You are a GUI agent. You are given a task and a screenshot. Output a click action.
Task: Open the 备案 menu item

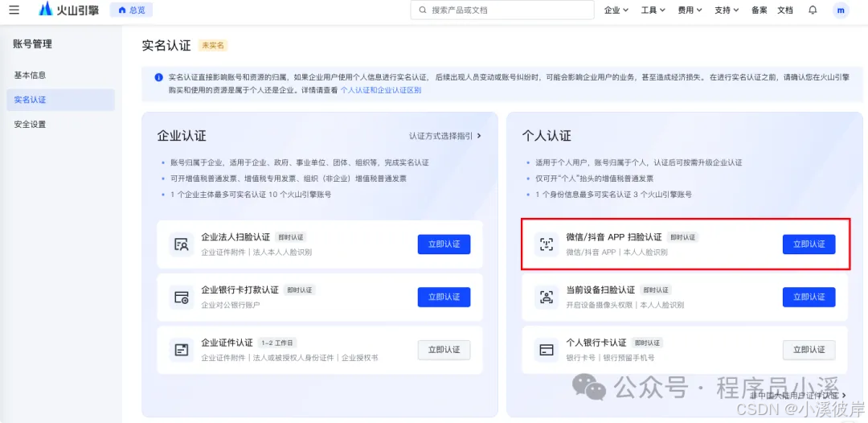click(759, 10)
